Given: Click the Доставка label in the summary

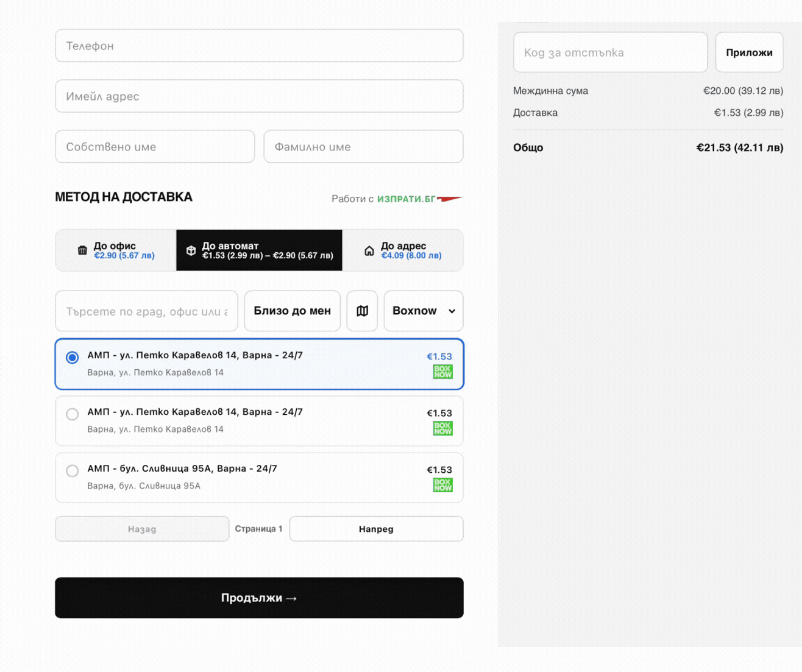Looking at the screenshot, I should coord(535,113).
